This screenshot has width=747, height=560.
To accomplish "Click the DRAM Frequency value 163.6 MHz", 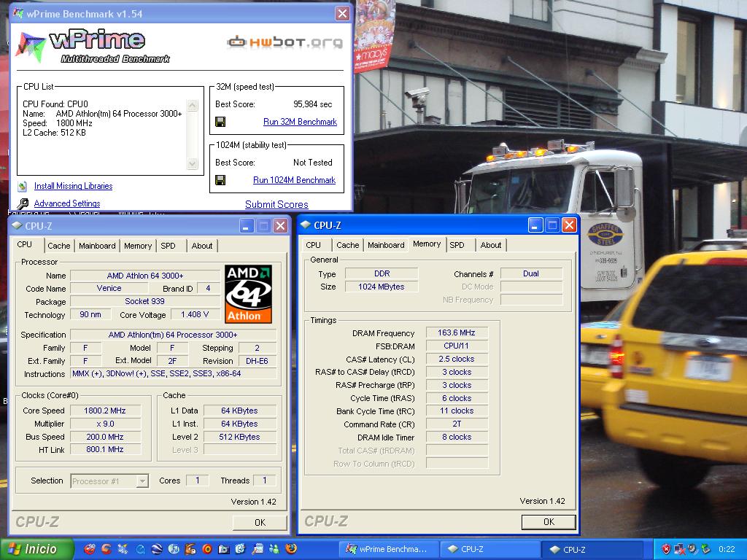I will point(457,332).
